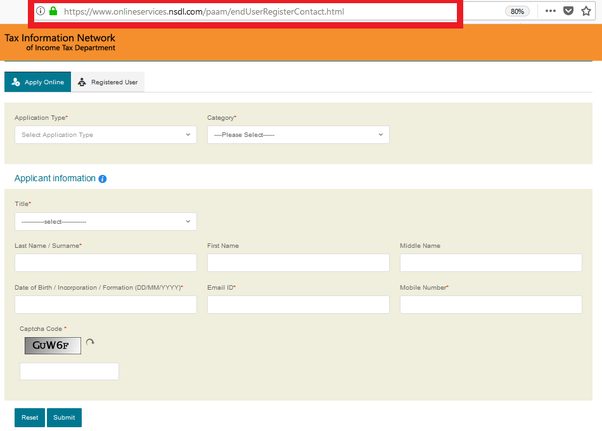
Task: Bookmark this page with the star icon
Action: [x=586, y=11]
